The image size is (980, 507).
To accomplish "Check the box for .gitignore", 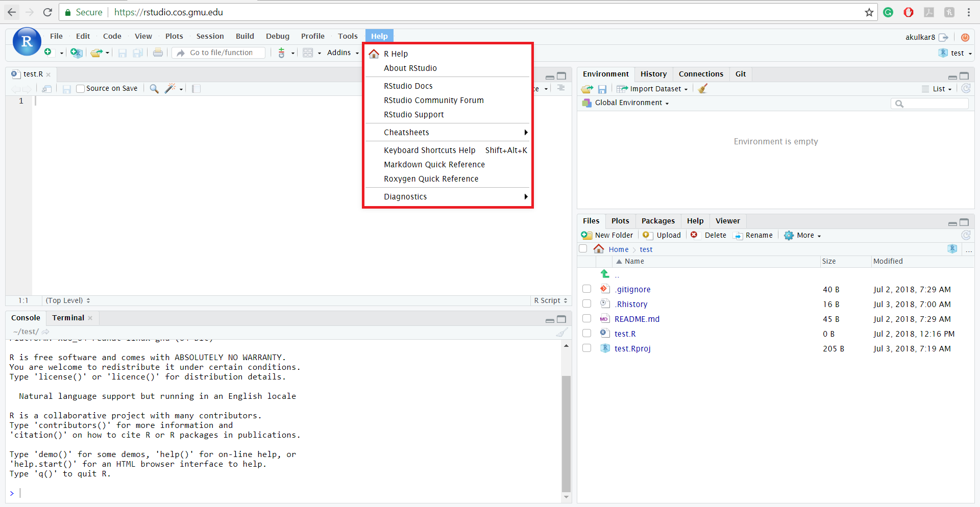I will pos(587,289).
